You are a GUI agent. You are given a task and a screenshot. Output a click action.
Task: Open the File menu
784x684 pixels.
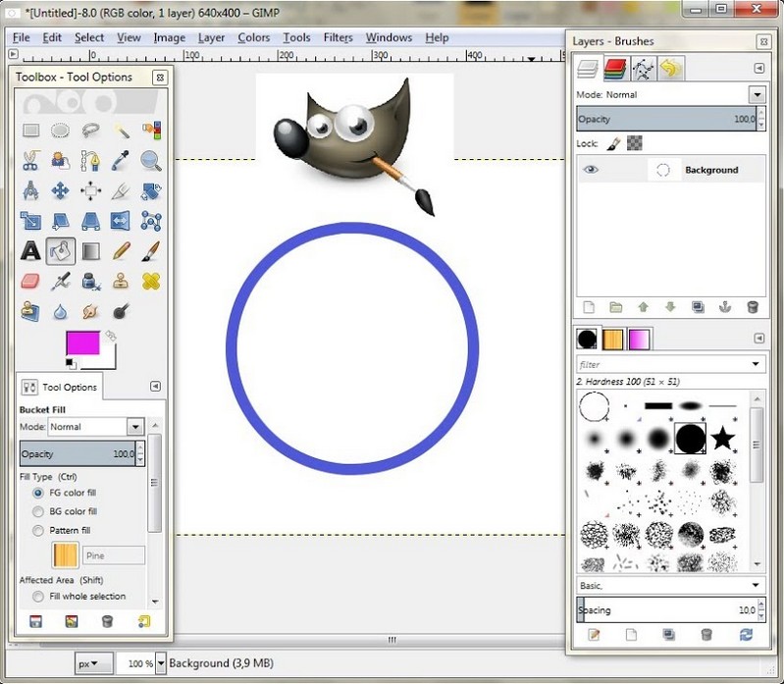coord(21,37)
